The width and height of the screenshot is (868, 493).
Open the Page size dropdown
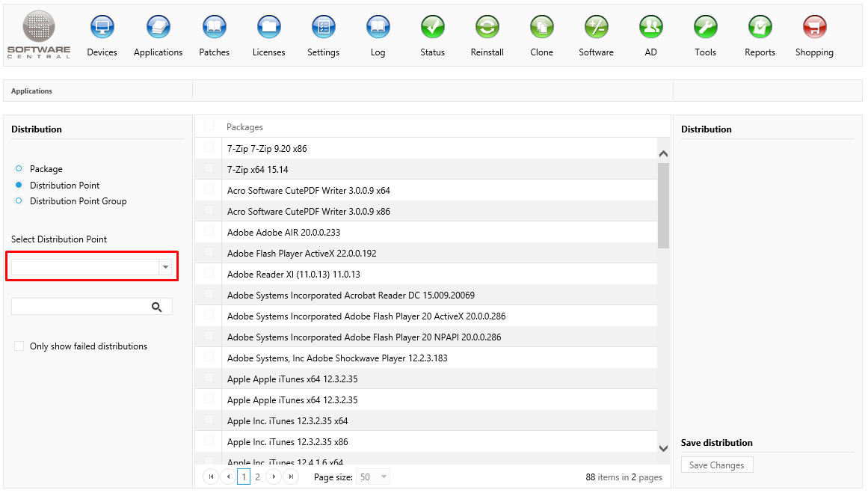click(384, 477)
